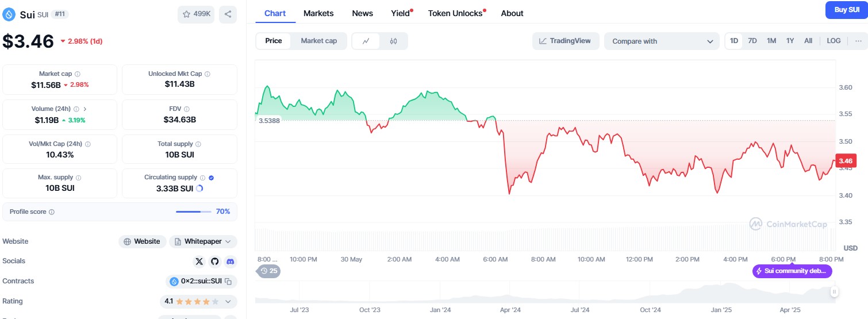Expand the Whitepaper dropdown
Viewport: 868px width, 319px height.
coord(203,241)
